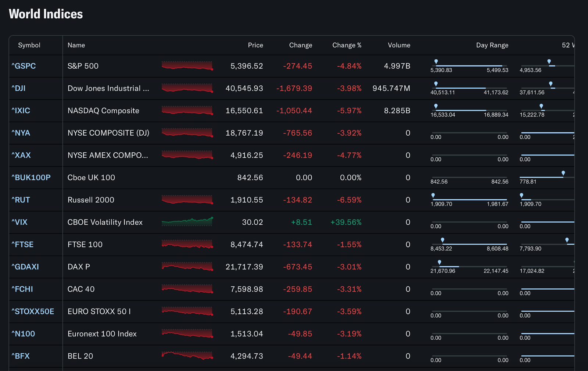This screenshot has width=588, height=371.
Task: Open the ^FCHI symbol link
Action: pyautogui.click(x=22, y=289)
